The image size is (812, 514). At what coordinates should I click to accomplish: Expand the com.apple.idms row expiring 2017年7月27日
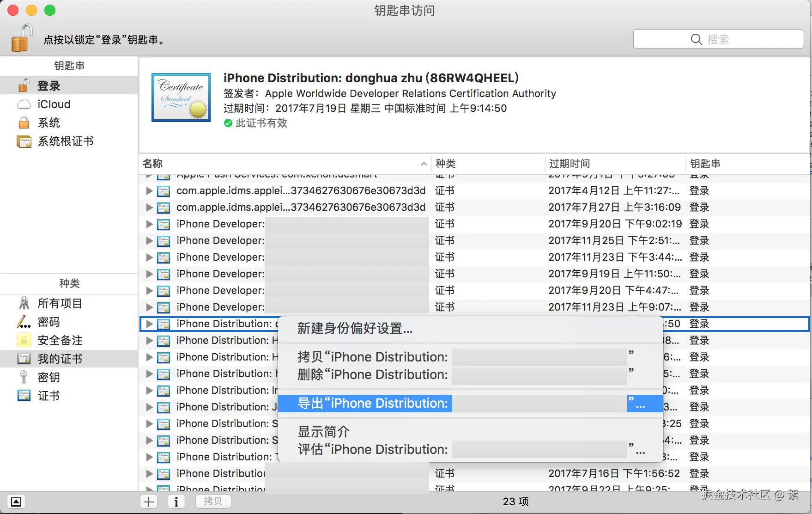(x=149, y=208)
